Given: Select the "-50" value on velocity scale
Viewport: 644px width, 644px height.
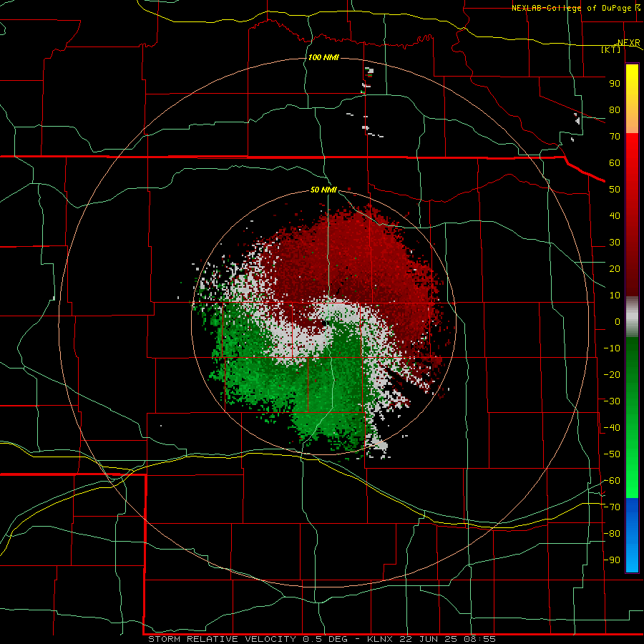Looking at the screenshot, I should [612, 454].
